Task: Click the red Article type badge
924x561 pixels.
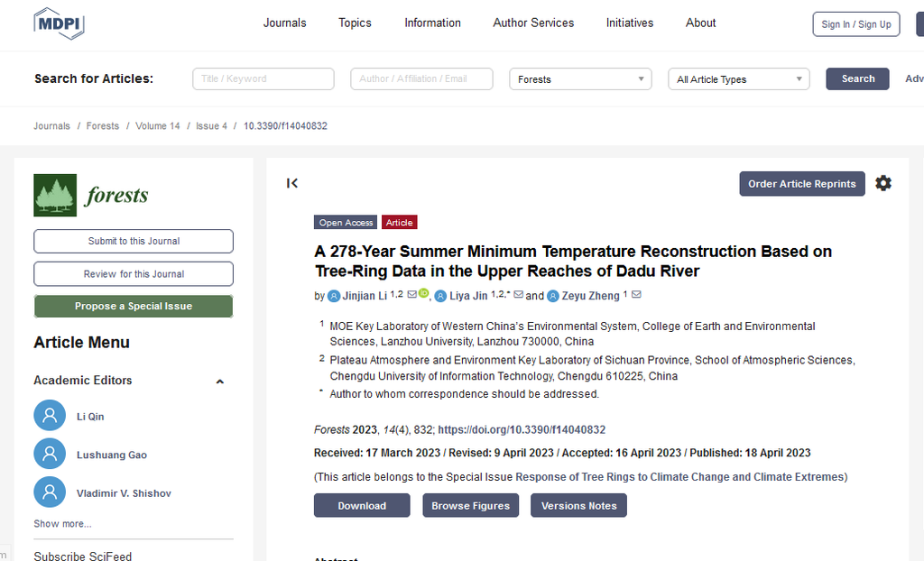Action: pyautogui.click(x=400, y=222)
